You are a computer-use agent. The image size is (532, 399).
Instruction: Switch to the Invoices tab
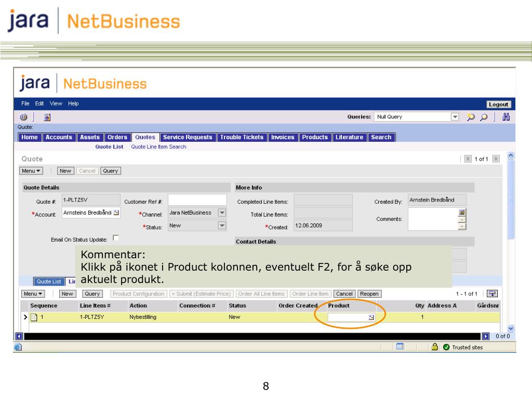tap(283, 137)
